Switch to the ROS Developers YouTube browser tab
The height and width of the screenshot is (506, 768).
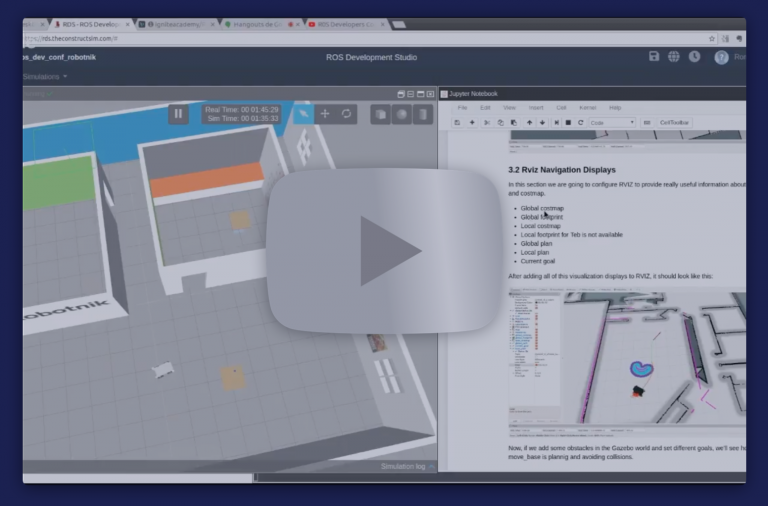(x=345, y=24)
